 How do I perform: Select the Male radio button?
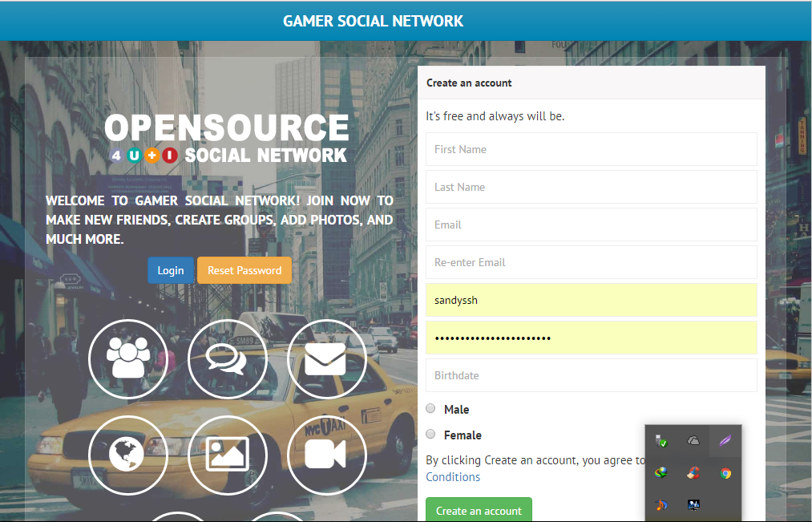[x=431, y=408]
